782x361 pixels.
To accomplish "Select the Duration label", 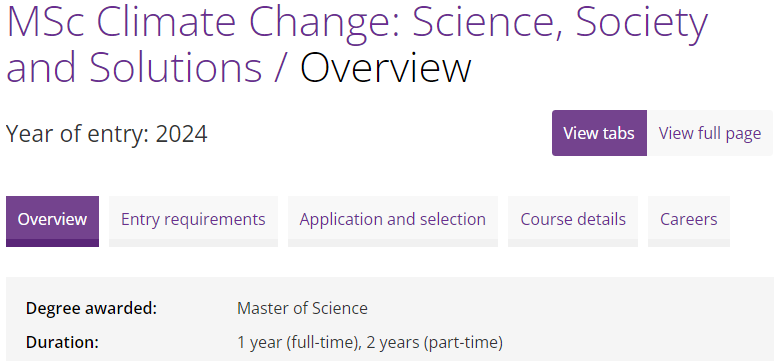I will pyautogui.click(x=62, y=343).
